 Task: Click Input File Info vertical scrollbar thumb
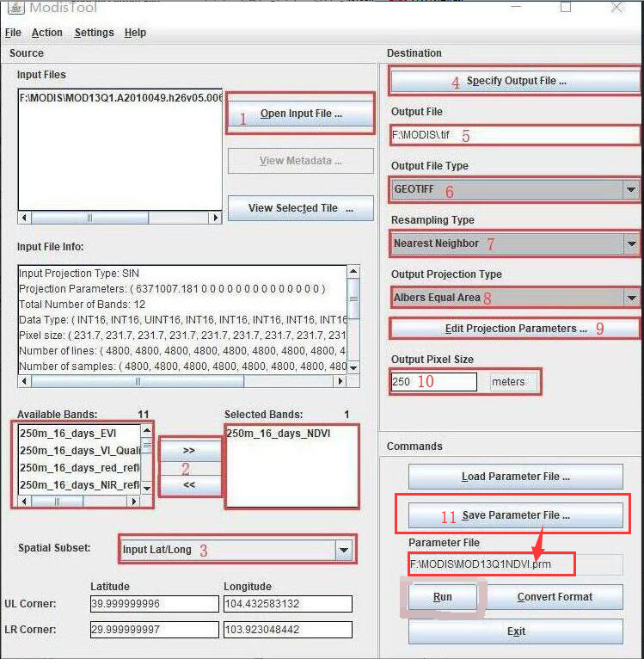[x=353, y=299]
